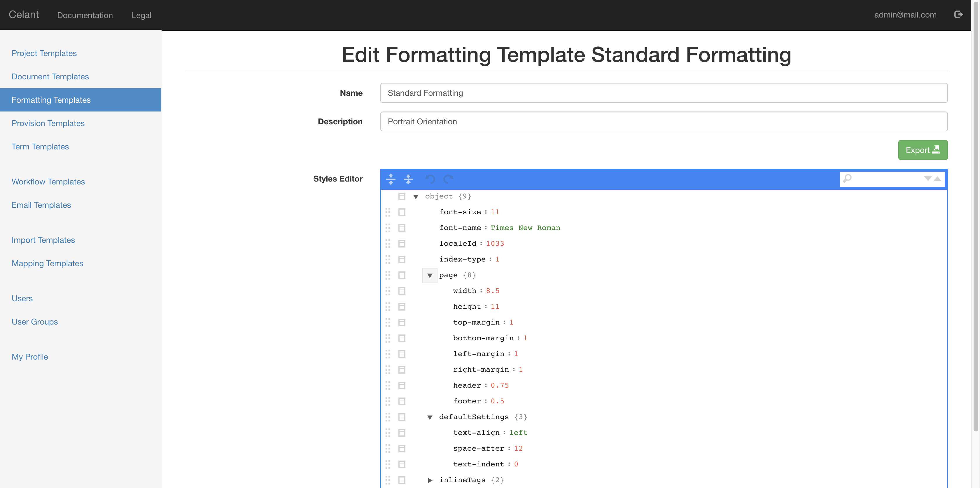
Task: Expand the inlineTags node
Action: [430, 480]
